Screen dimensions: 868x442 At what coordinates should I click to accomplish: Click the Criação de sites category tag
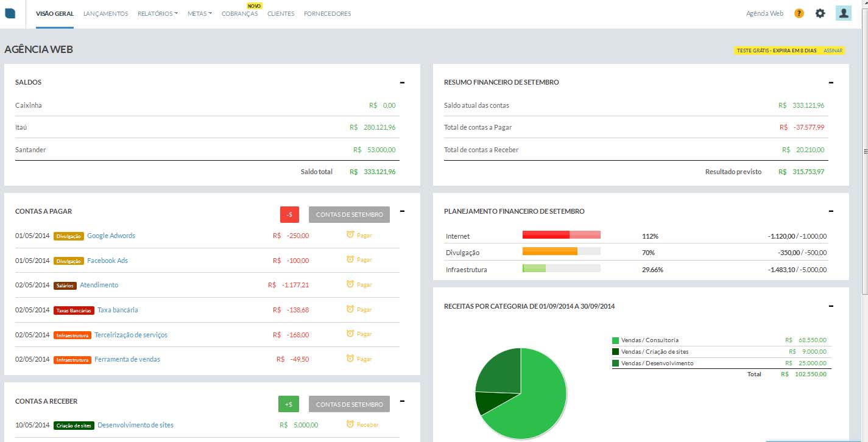(74, 426)
